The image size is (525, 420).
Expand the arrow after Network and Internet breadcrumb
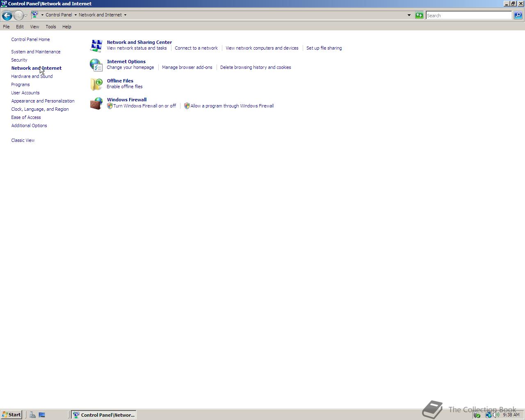[x=125, y=15]
